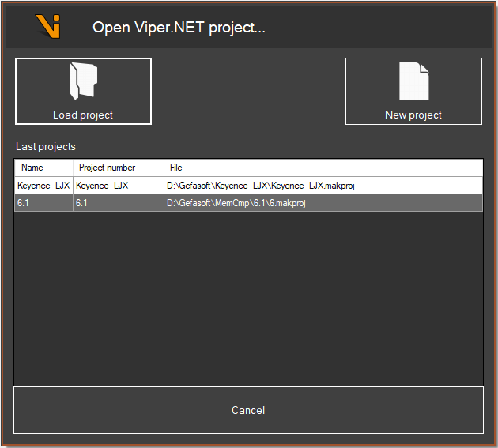The width and height of the screenshot is (498, 448).
Task: Click the Keyence_LJX.makproj file path
Action: pyautogui.click(x=260, y=186)
